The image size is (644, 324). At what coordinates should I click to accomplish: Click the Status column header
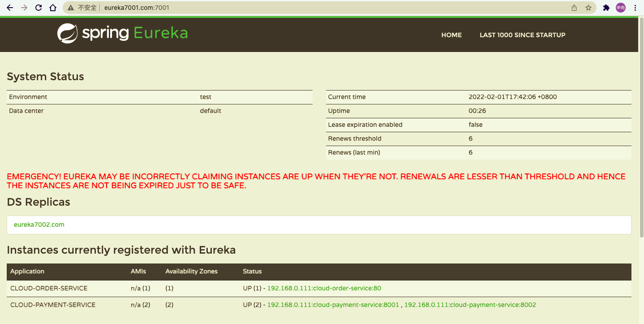[252, 271]
